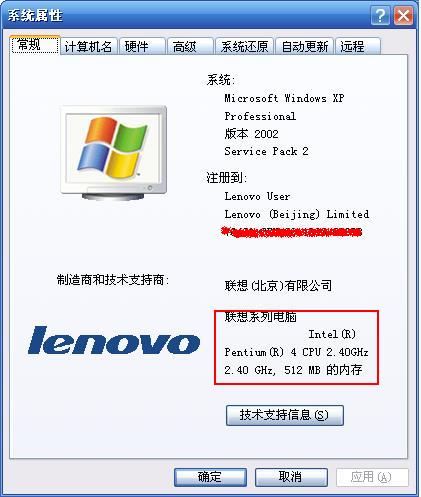Click the Windows XP monitor logo image
The image size is (421, 497).
114,153
